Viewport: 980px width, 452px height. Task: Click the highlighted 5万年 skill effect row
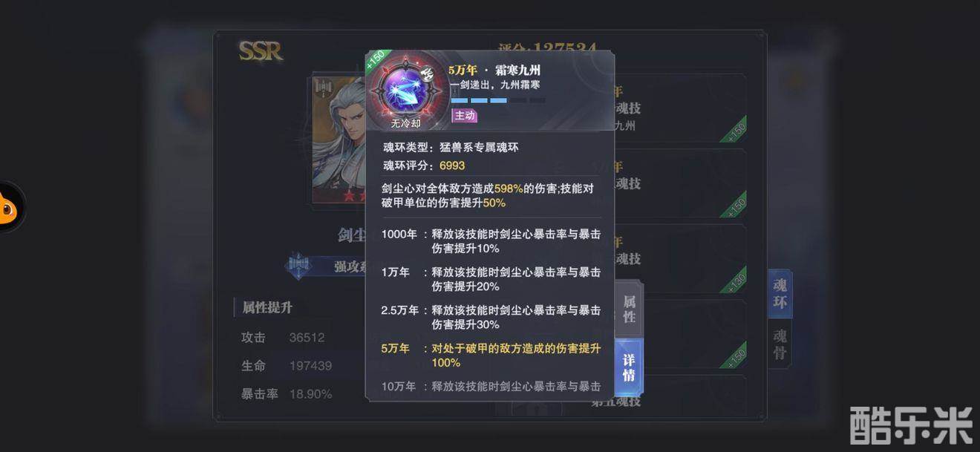[490, 355]
